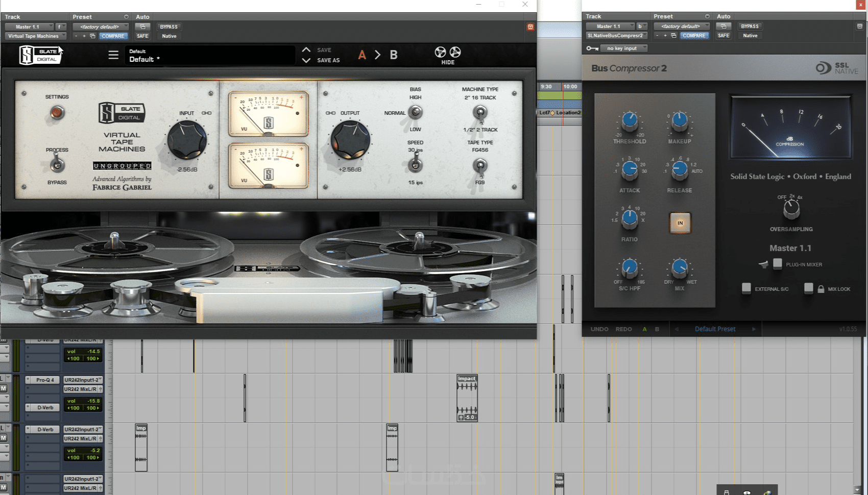Click the minus preset button in Virtual Tape Machines header
The image size is (868, 495).
[x=76, y=36]
